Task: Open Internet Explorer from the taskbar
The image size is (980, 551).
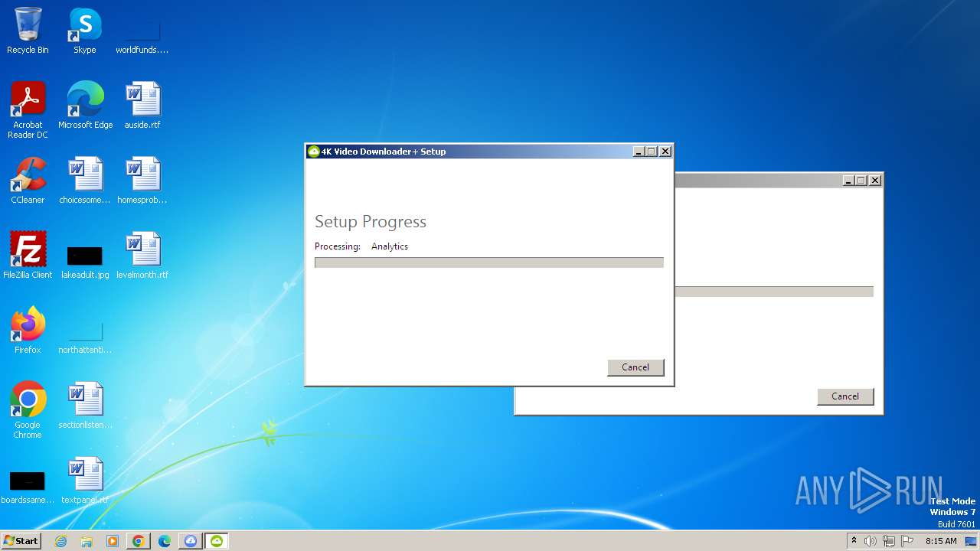Action: click(x=61, y=541)
